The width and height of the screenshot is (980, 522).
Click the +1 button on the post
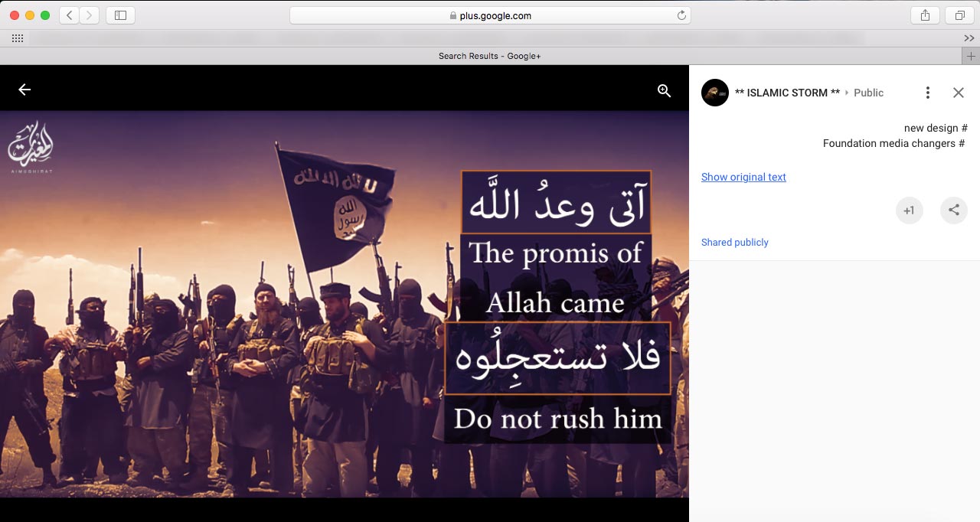[x=909, y=210]
